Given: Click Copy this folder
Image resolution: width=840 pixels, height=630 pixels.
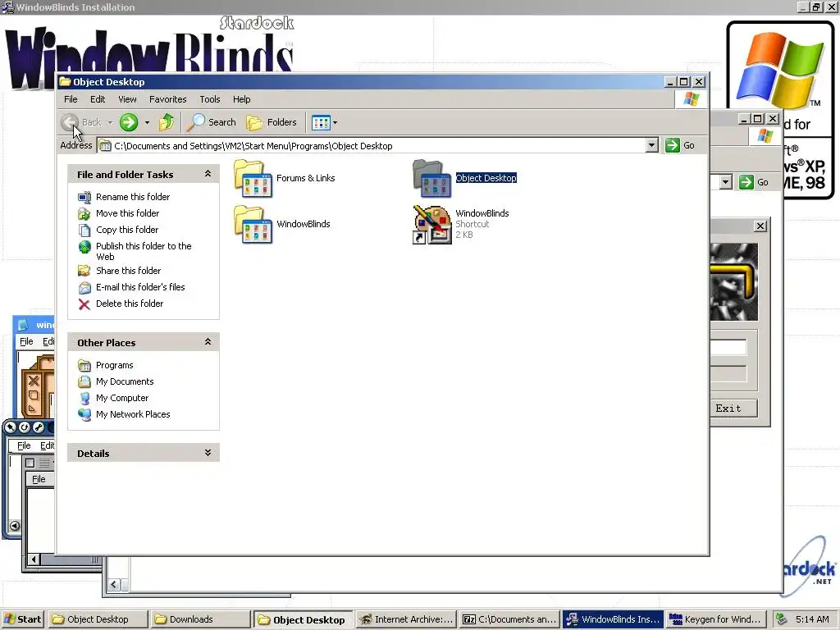Looking at the screenshot, I should (x=127, y=230).
